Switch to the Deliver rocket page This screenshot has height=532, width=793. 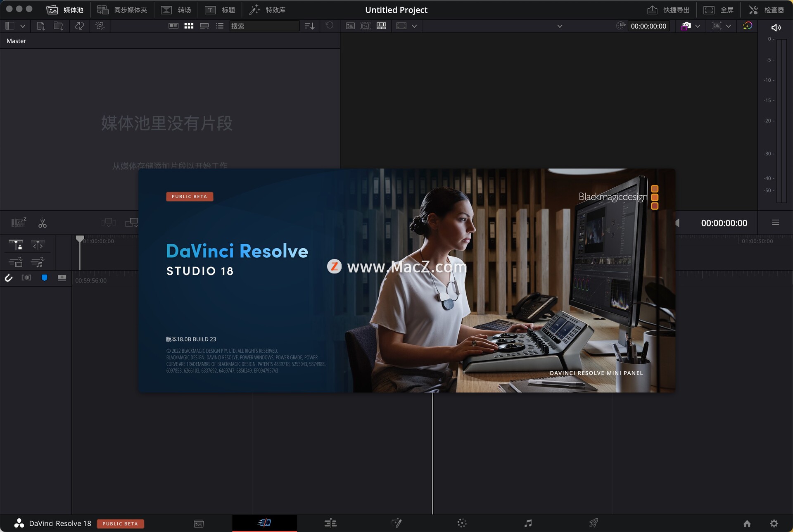tap(594, 523)
